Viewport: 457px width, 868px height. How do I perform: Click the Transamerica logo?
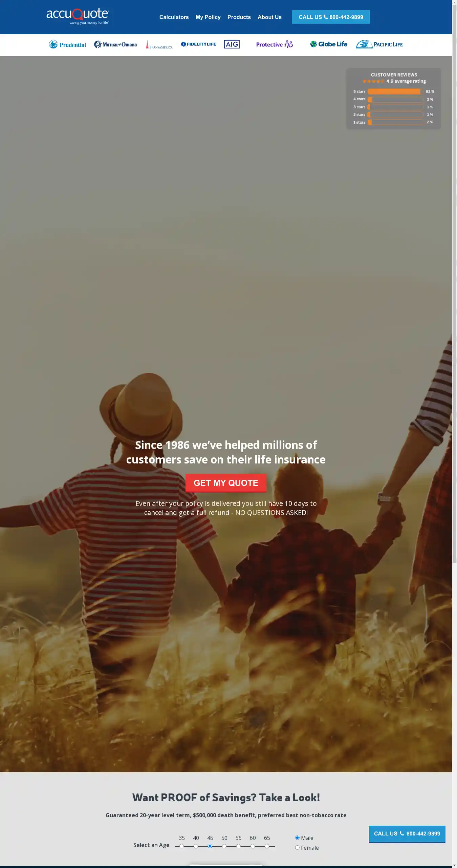coord(159,45)
